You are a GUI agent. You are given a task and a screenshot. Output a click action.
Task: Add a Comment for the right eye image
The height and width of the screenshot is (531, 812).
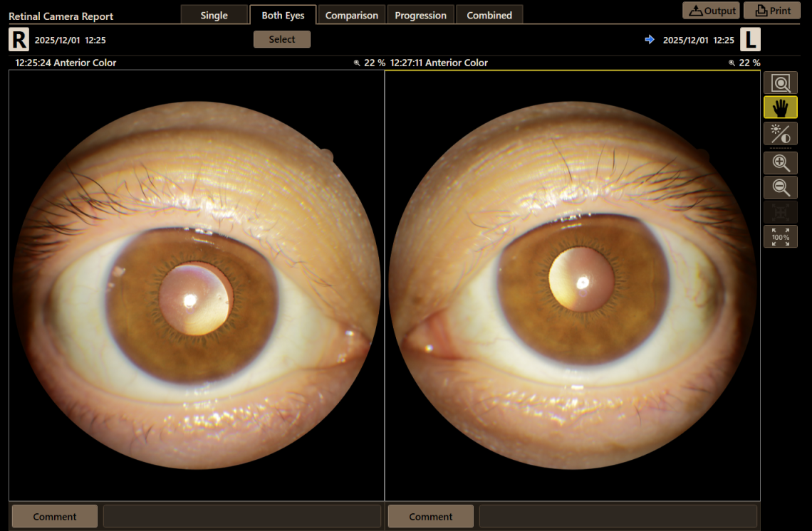[x=54, y=516]
